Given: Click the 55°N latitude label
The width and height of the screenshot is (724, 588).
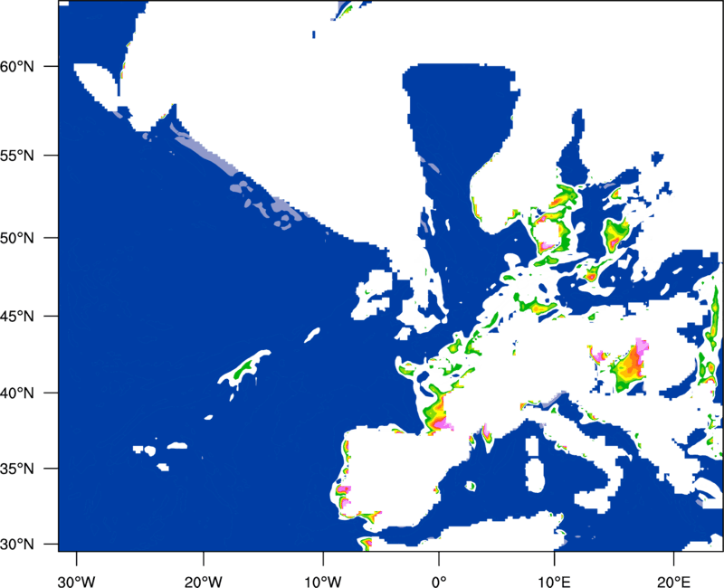Looking at the screenshot, I should (17, 156).
